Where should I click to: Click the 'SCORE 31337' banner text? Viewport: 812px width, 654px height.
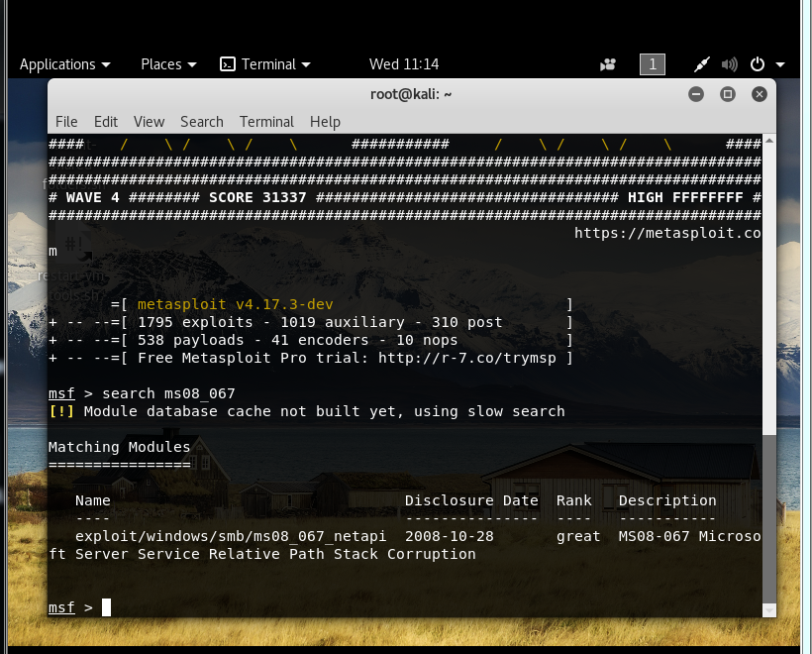[257, 197]
